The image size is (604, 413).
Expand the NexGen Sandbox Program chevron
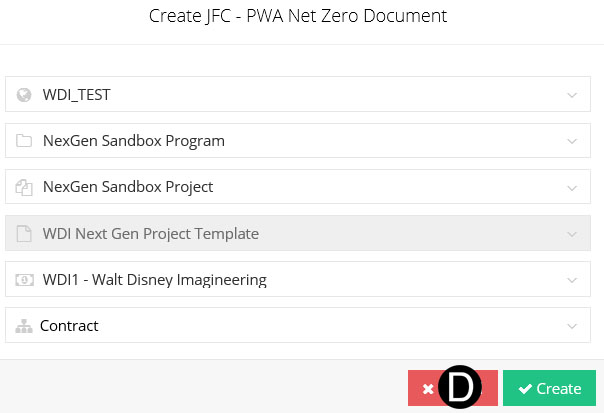coord(572,141)
